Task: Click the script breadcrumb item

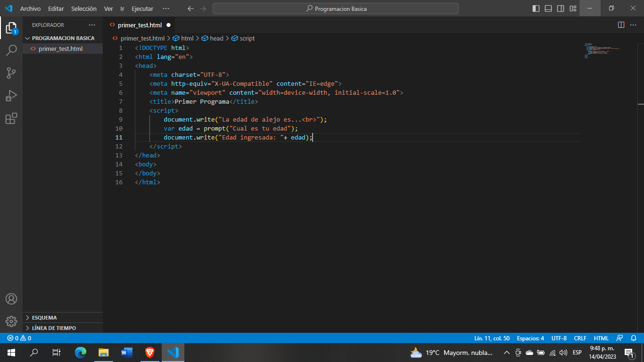Action: pos(243,39)
